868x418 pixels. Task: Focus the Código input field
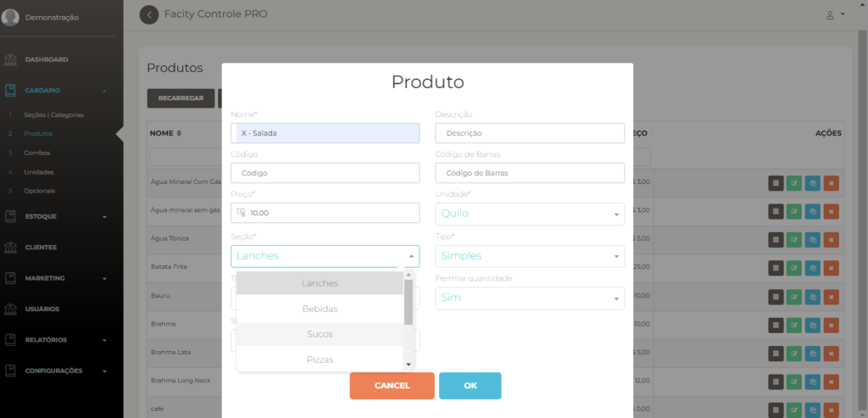tap(325, 173)
